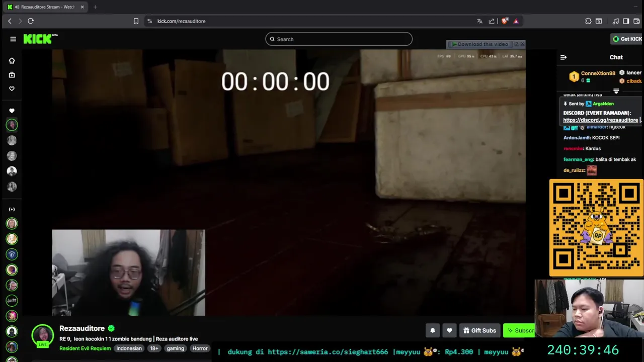Click AntonJam6 username in chat

[576, 138]
